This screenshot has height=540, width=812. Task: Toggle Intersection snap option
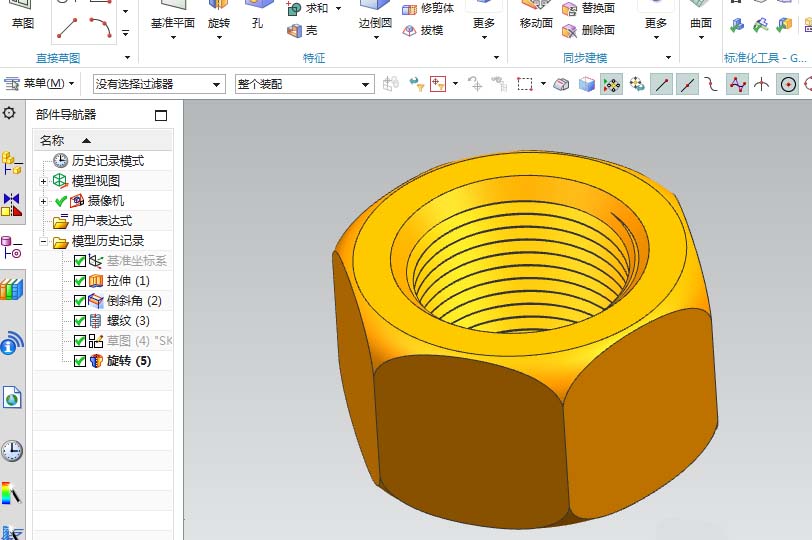tap(761, 84)
